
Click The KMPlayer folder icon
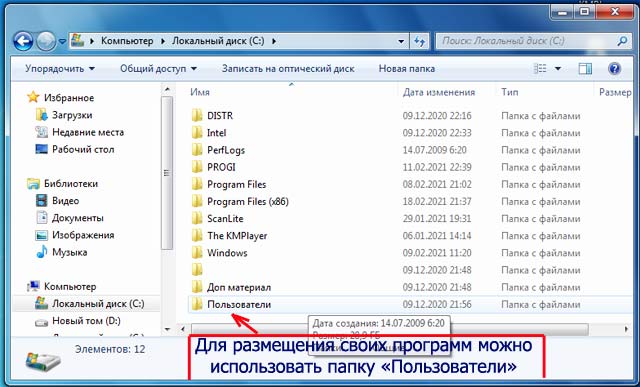[197, 235]
